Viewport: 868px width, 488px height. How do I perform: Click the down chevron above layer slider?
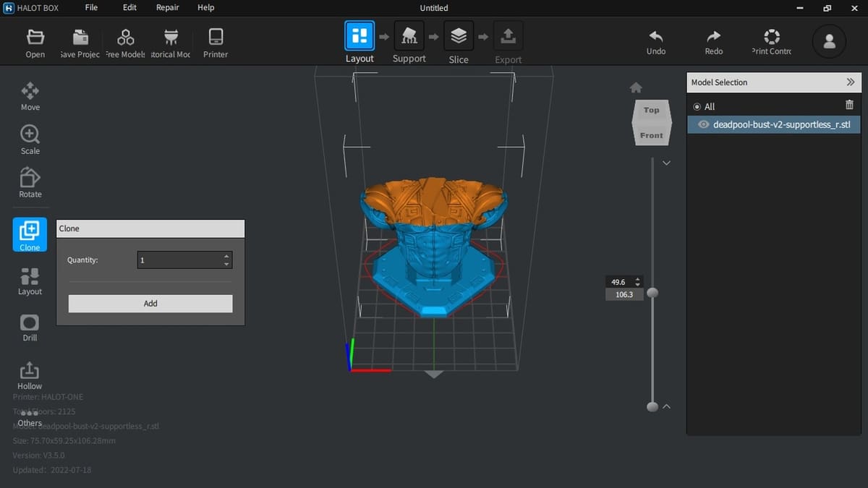point(666,163)
